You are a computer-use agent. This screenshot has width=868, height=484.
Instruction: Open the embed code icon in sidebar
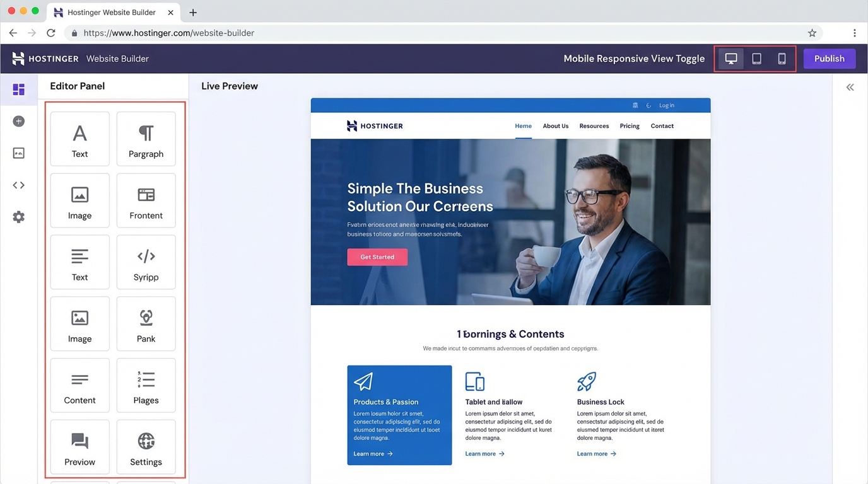(19, 185)
